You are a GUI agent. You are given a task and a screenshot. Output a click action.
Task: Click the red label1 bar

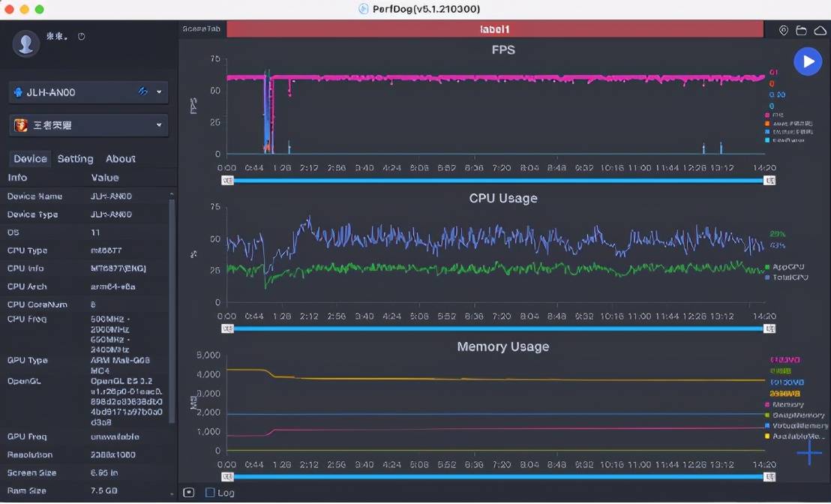[494, 29]
